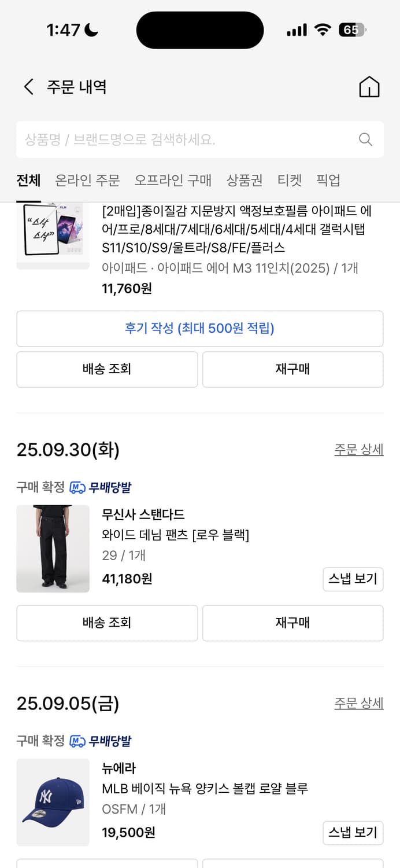400x868 pixels.
Task: Tap 스냅 보기 next to the 볼캡 item
Action: point(353,832)
